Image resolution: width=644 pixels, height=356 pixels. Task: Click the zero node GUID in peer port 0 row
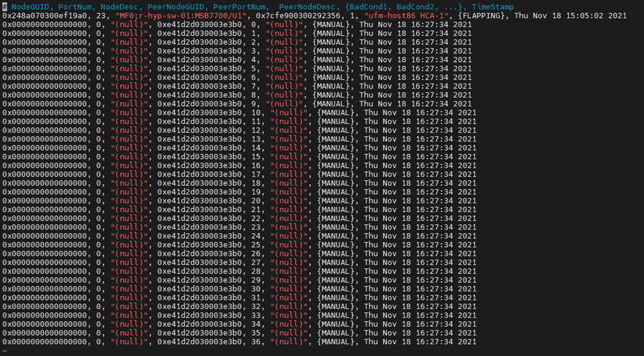coord(44,24)
